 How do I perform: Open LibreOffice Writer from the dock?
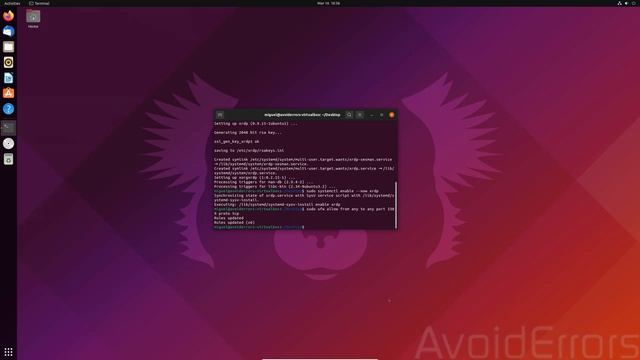[9, 78]
